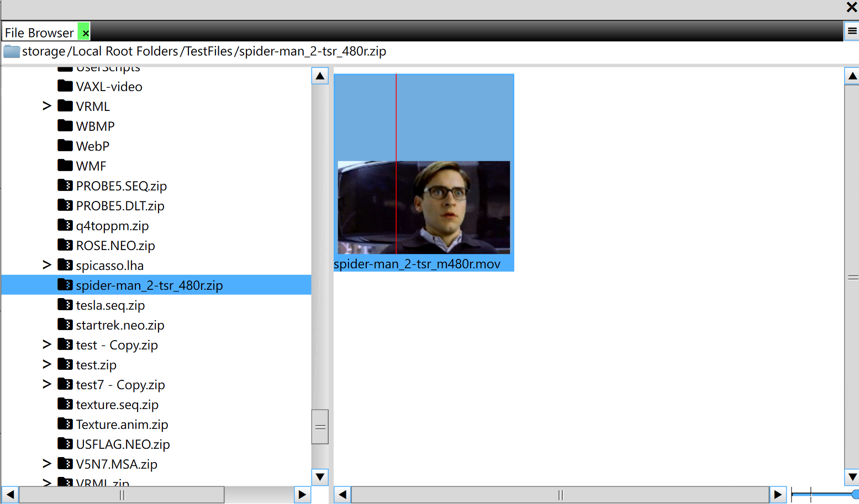
Task: Click the WebP folder icon
Action: tap(65, 145)
